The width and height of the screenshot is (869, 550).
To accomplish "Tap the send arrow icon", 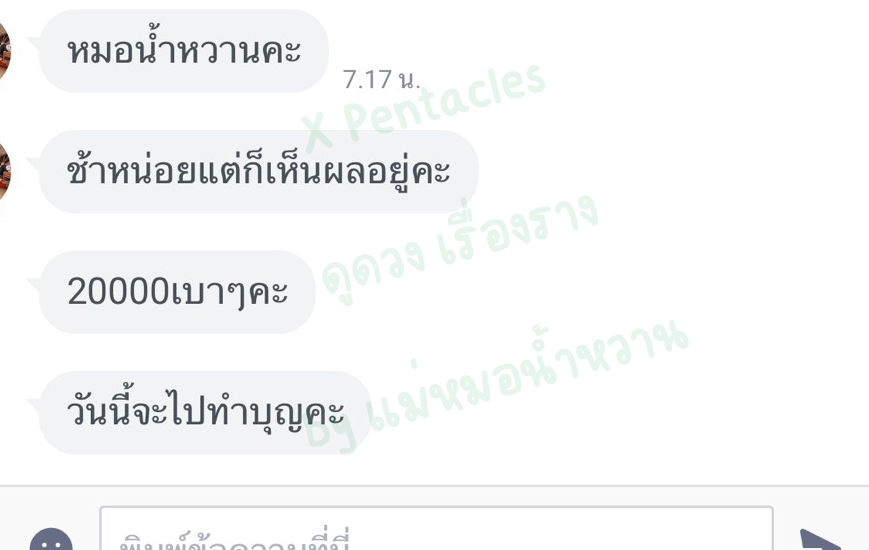I will pos(821,540).
